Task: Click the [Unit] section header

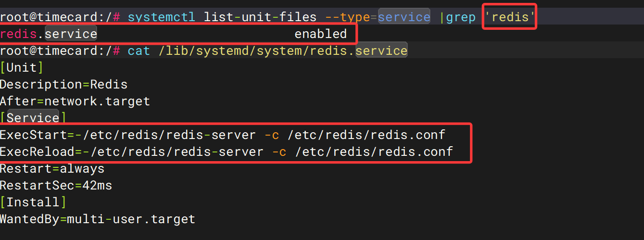Action: pos(22,68)
